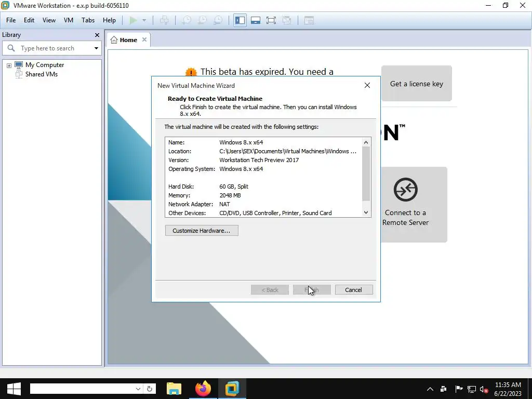
Task: Open Firefox from the taskbar
Action: coord(203,389)
